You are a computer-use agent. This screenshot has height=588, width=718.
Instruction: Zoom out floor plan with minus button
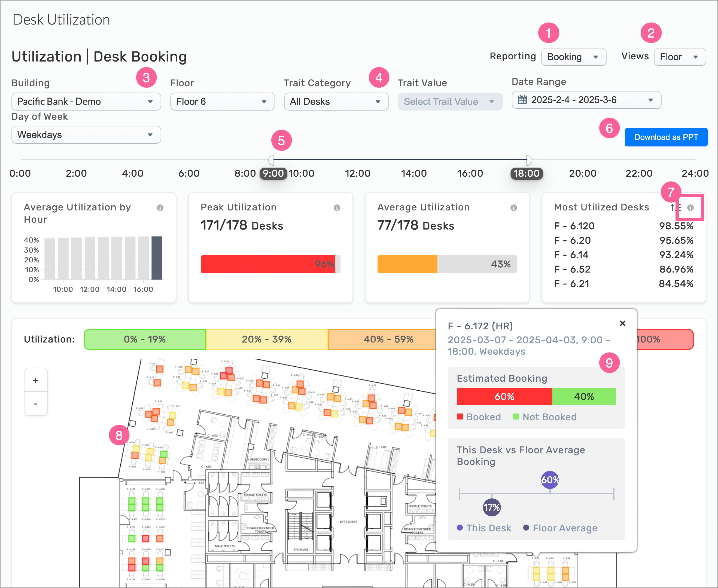coord(36,404)
